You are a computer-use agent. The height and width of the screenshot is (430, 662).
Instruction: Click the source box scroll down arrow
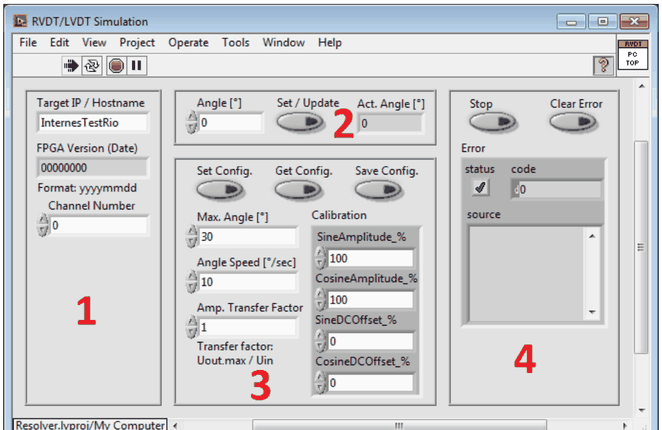[x=592, y=312]
